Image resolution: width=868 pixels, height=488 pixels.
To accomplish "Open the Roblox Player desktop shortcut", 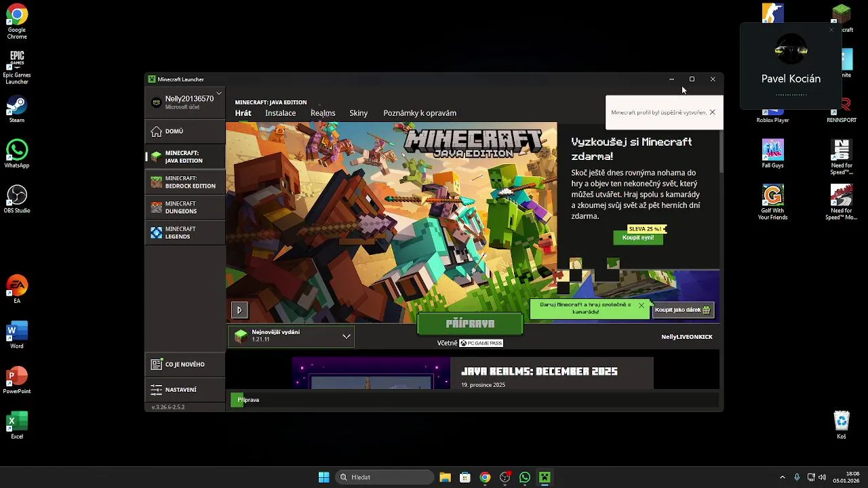I will coord(772,117).
